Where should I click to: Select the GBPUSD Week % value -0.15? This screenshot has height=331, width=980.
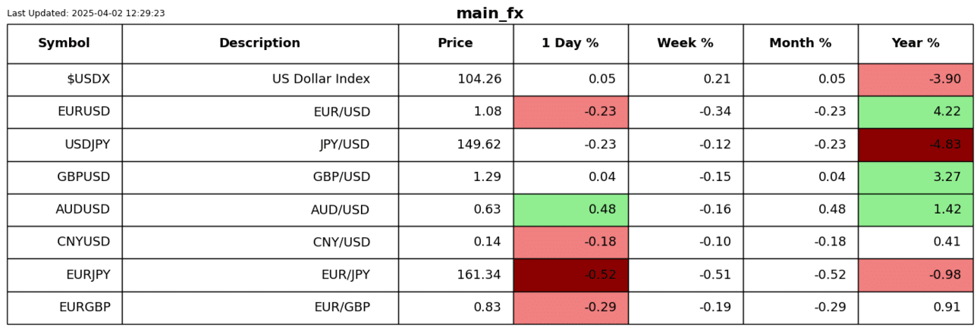[x=715, y=177]
